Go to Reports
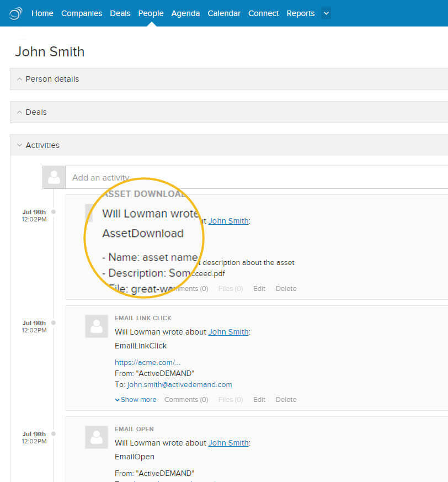 301,13
